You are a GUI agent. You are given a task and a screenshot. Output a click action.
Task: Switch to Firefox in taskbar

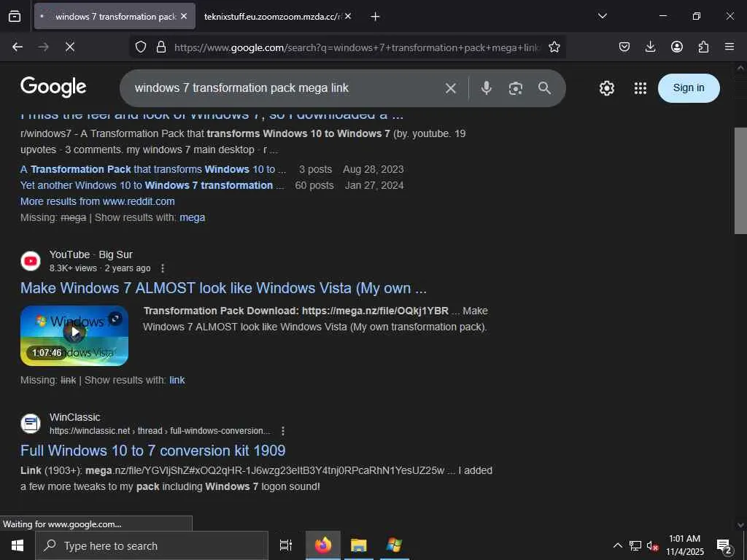[x=323, y=545]
